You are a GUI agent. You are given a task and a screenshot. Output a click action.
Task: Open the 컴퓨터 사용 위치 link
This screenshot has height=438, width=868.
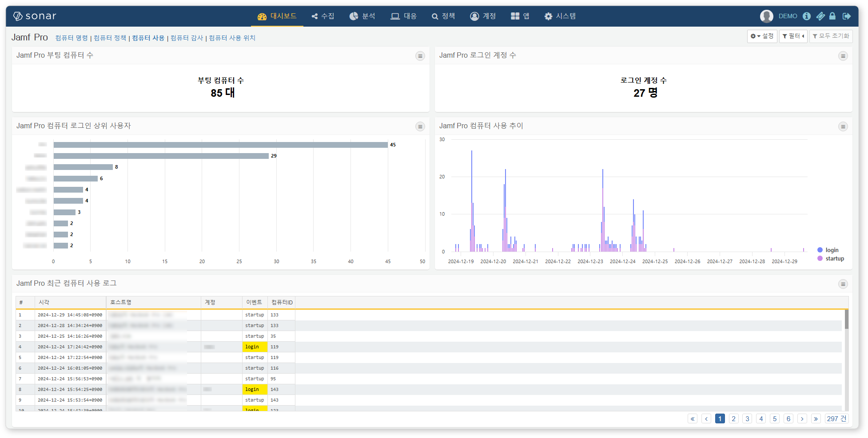(x=232, y=38)
